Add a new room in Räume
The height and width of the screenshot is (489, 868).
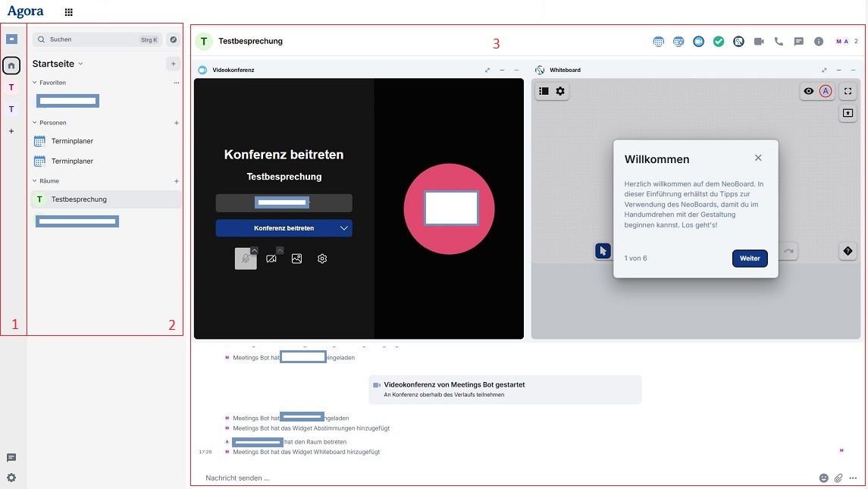(176, 181)
